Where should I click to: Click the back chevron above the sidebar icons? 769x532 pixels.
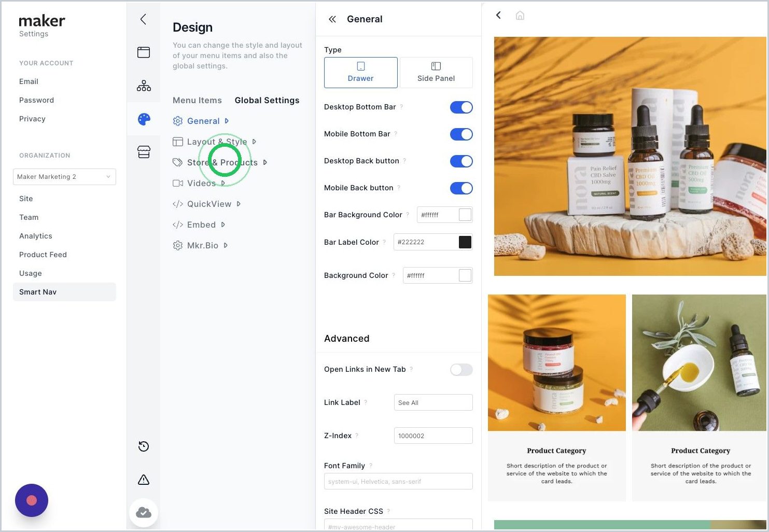point(143,19)
